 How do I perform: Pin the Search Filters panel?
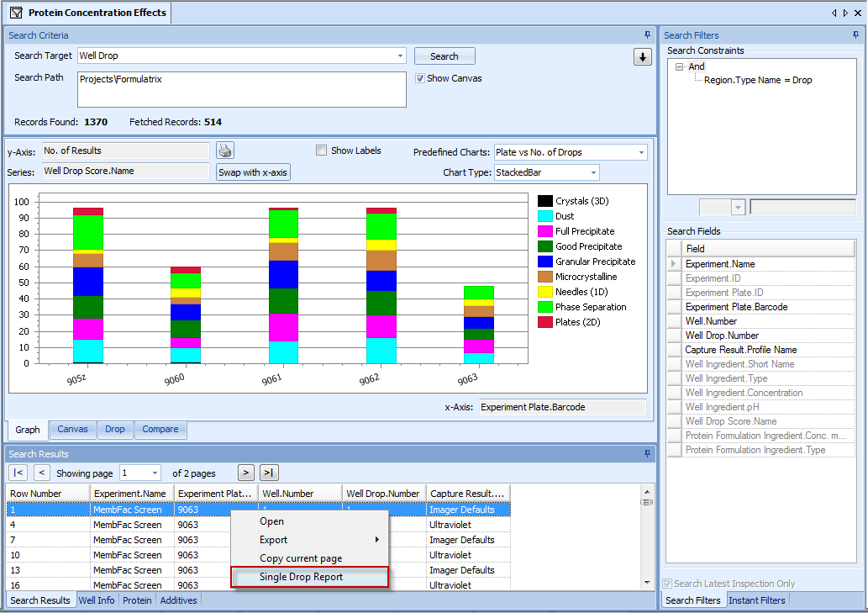click(x=856, y=35)
